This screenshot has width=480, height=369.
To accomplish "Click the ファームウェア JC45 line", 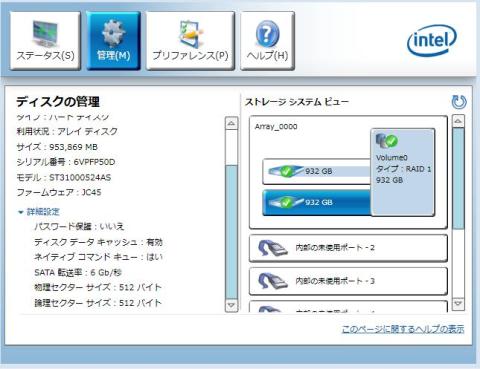I will 59,192.
